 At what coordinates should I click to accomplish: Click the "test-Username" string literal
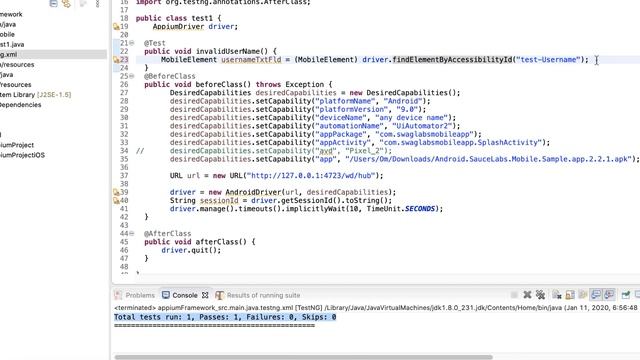(x=548, y=60)
